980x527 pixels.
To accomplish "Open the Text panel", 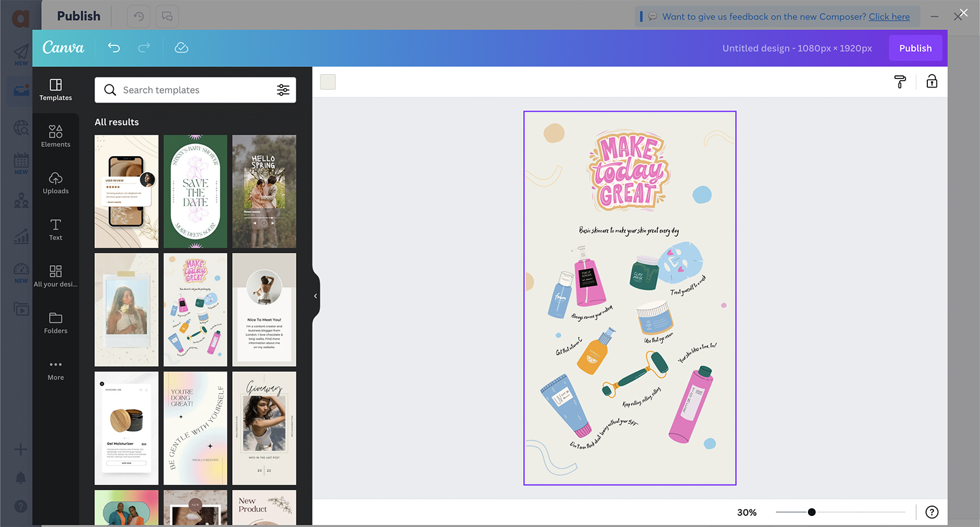I will click(56, 230).
